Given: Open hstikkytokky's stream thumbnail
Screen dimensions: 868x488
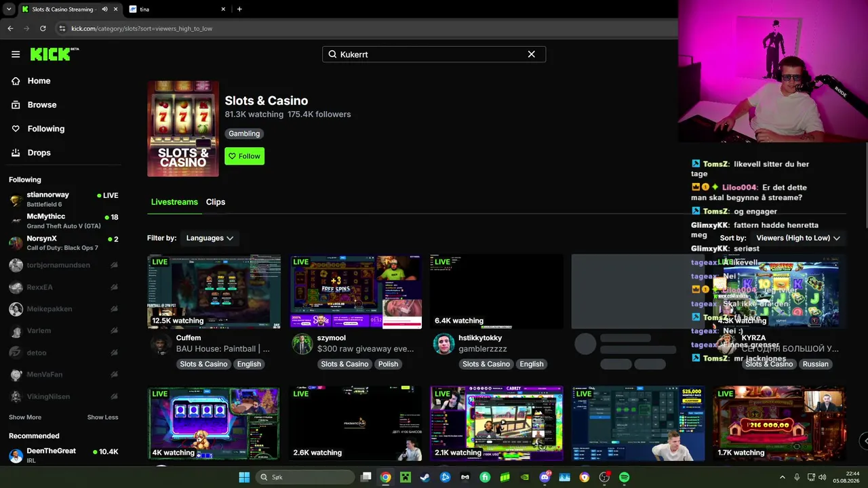Looking at the screenshot, I should (496, 291).
